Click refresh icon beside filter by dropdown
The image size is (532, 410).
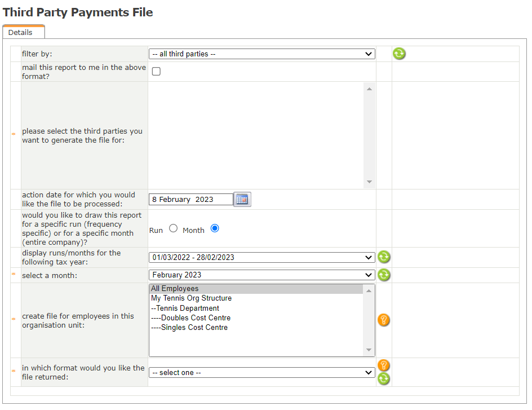point(399,54)
